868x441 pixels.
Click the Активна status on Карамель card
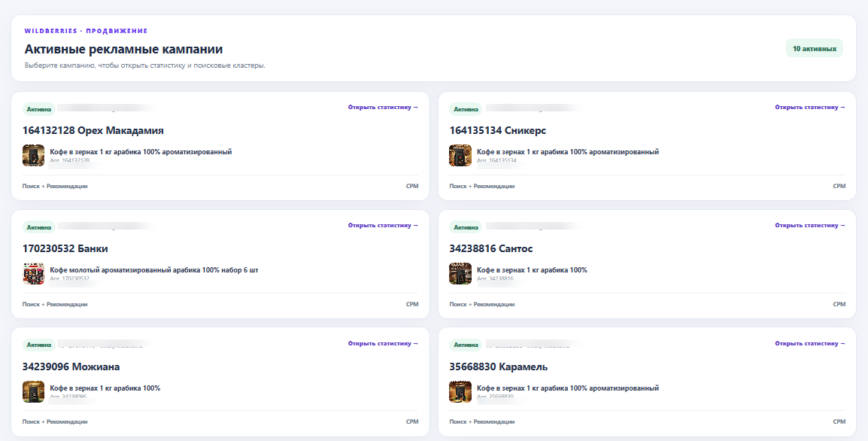coord(466,345)
